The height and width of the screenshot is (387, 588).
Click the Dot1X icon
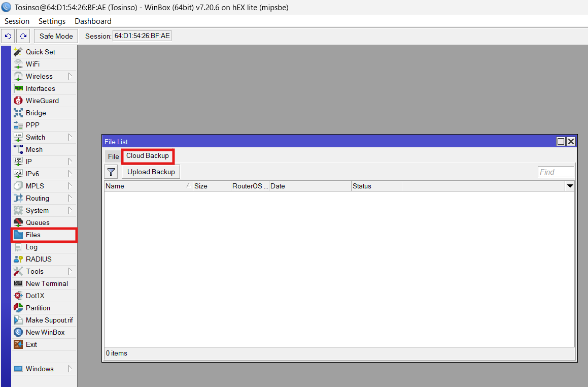pyautogui.click(x=18, y=296)
